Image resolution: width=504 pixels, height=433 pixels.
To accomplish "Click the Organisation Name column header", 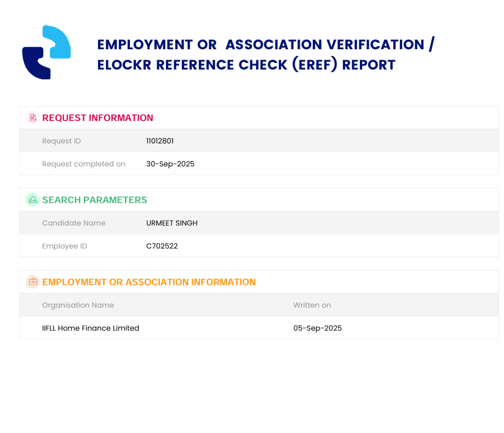I will (x=78, y=305).
